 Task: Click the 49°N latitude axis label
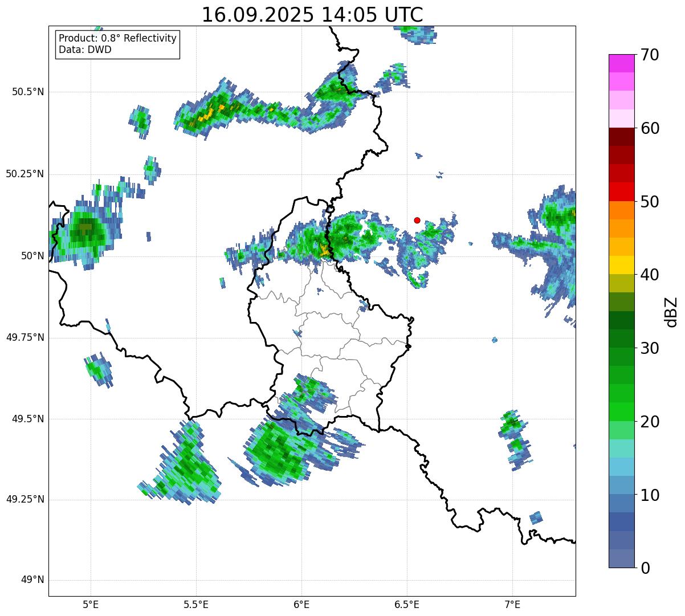click(29, 580)
